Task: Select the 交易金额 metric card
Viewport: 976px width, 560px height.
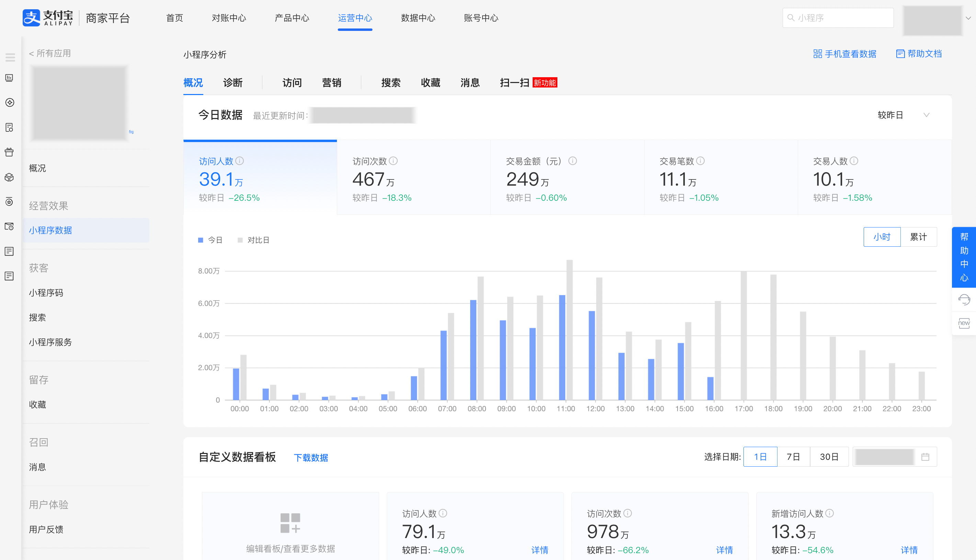Action: click(567, 178)
